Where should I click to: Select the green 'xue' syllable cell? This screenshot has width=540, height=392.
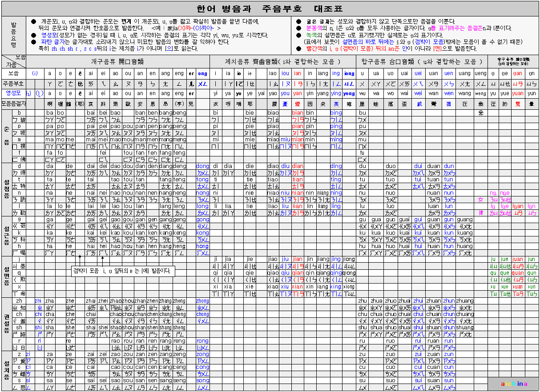pos(504,287)
